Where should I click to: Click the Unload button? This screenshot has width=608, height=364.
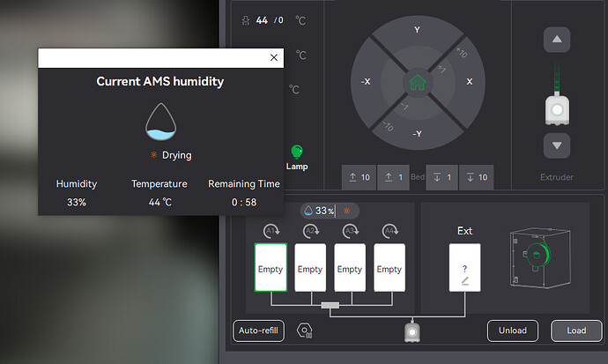(x=513, y=331)
